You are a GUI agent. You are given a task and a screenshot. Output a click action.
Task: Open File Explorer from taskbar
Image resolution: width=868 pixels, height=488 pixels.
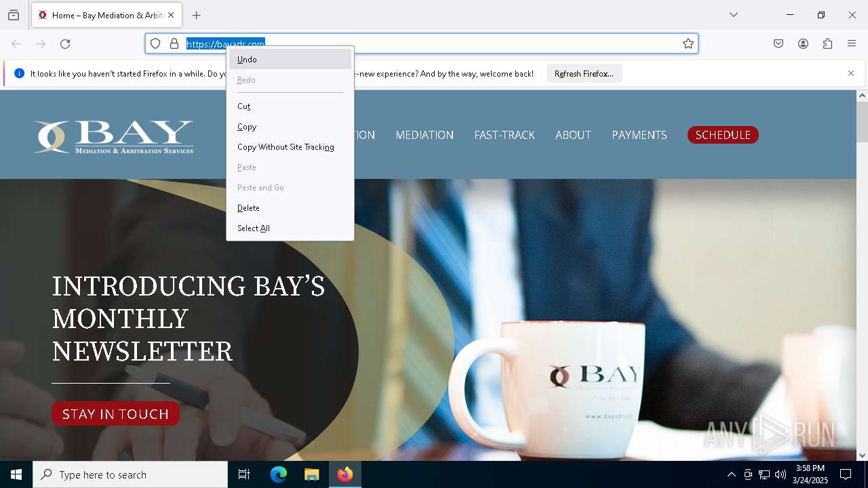[x=311, y=474]
